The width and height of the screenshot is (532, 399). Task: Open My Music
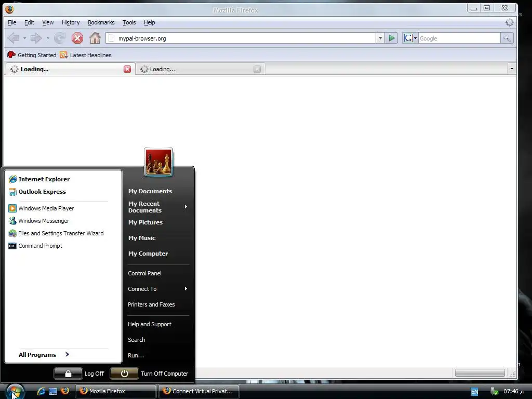click(142, 238)
